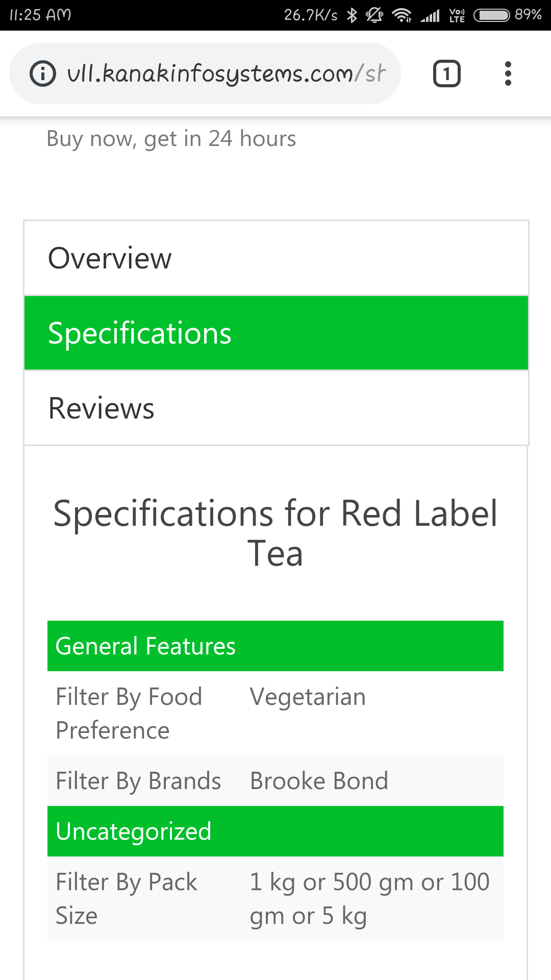551x980 pixels.
Task: Tap 'Specifications for Red Label Tea' heading
Action: click(275, 533)
